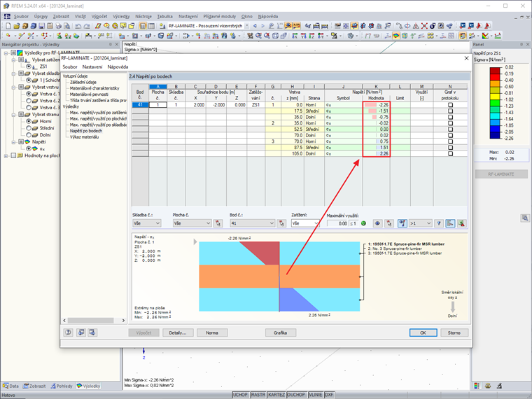Expand the Hodnoty na plochách tree node

[x=6, y=155]
